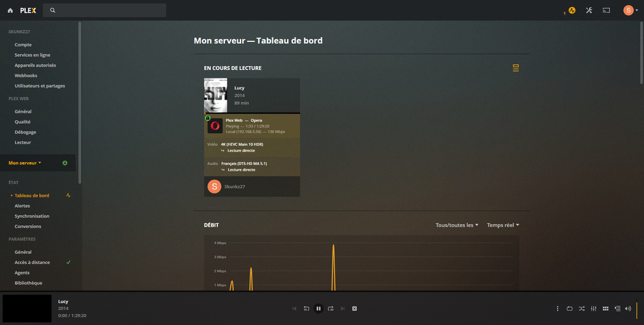Skip to next track in player
Image resolution: width=644 pixels, height=325 pixels.
tap(343, 309)
